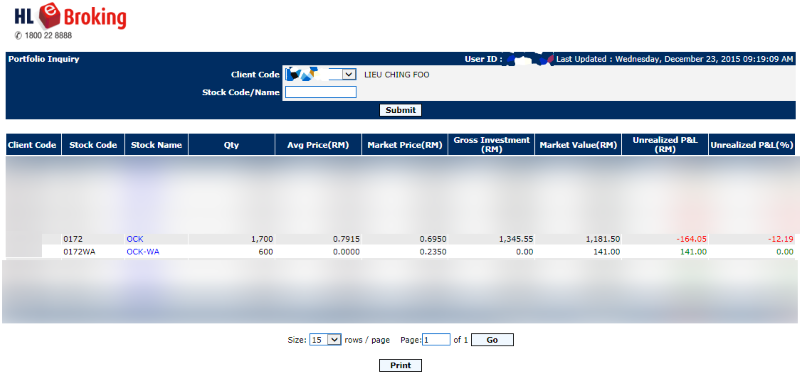The image size is (800, 374).
Task: Open the OCK-WA stock link
Action: click(x=142, y=252)
